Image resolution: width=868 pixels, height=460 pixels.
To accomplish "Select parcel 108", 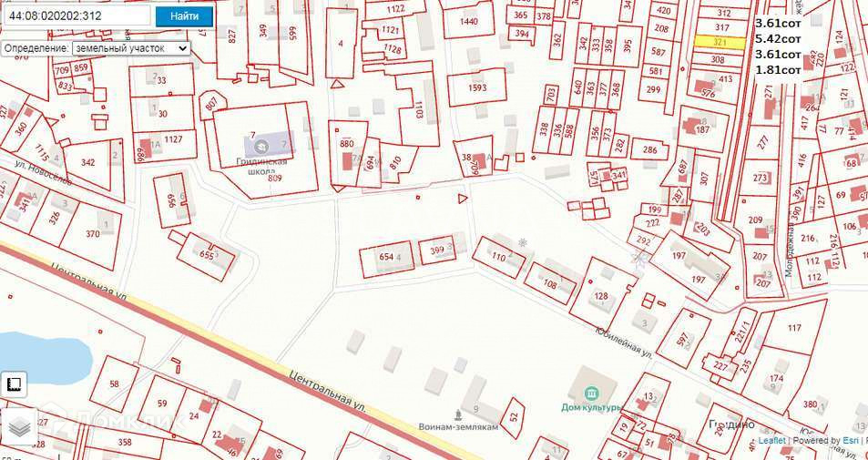I will tap(550, 284).
